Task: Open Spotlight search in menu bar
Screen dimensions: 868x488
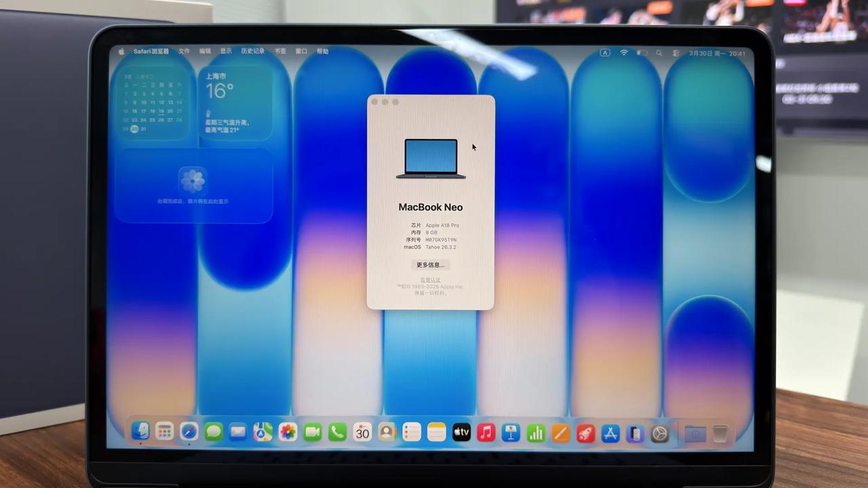Action: click(x=659, y=53)
